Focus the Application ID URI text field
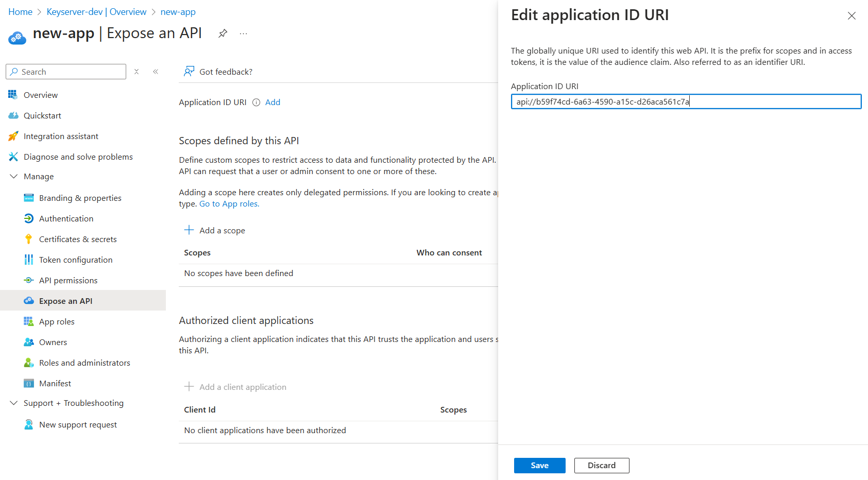This screenshot has width=868, height=480. point(685,102)
